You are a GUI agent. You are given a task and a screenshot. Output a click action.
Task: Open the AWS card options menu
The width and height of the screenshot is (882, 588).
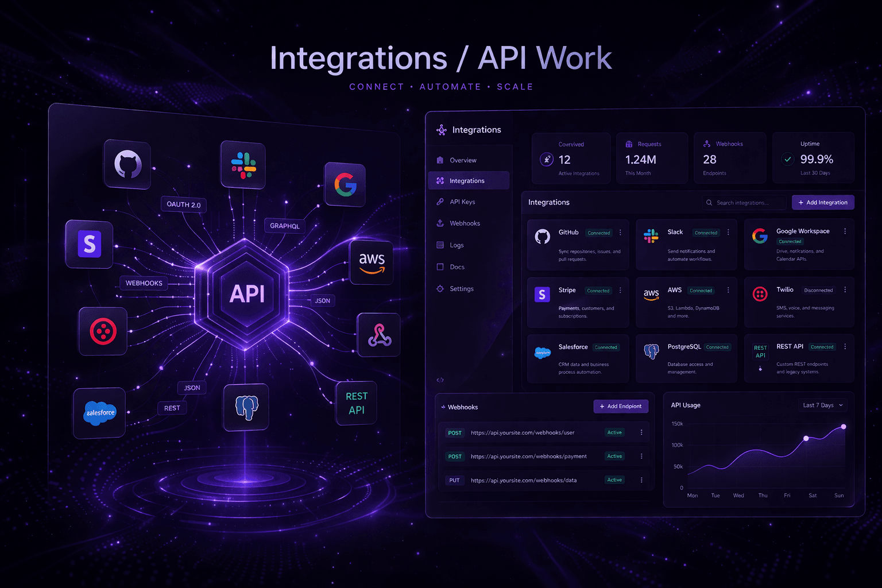click(x=728, y=290)
